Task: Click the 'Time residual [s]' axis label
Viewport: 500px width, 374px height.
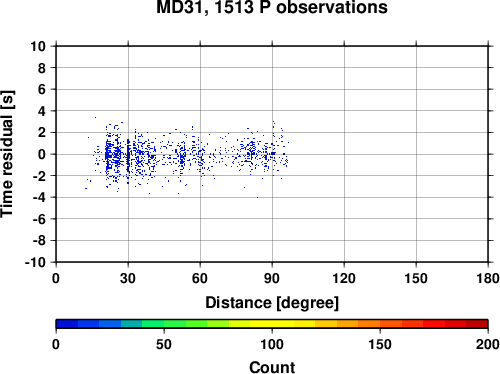Action: click(7, 154)
